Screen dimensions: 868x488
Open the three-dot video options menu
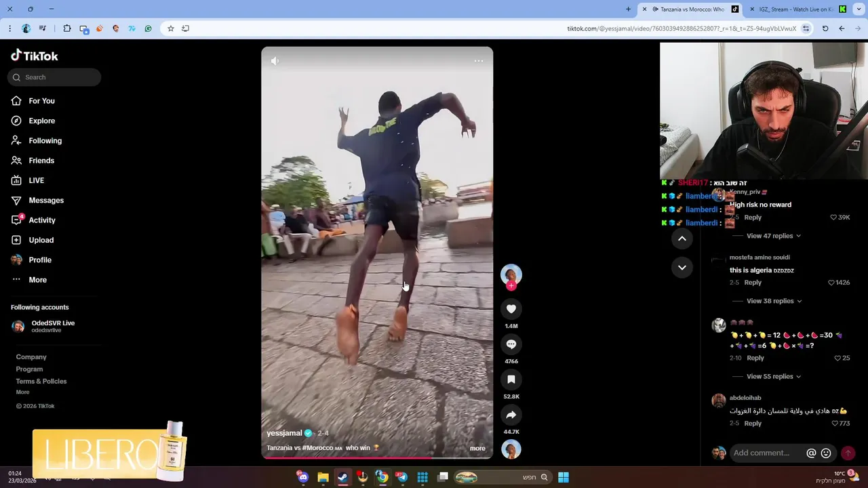pos(479,61)
